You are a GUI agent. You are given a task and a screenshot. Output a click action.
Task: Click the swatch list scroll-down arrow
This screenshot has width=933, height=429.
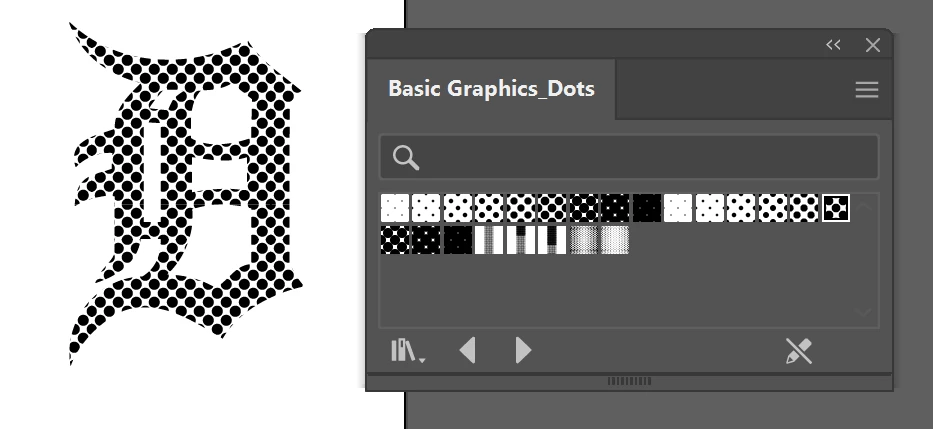(x=865, y=312)
